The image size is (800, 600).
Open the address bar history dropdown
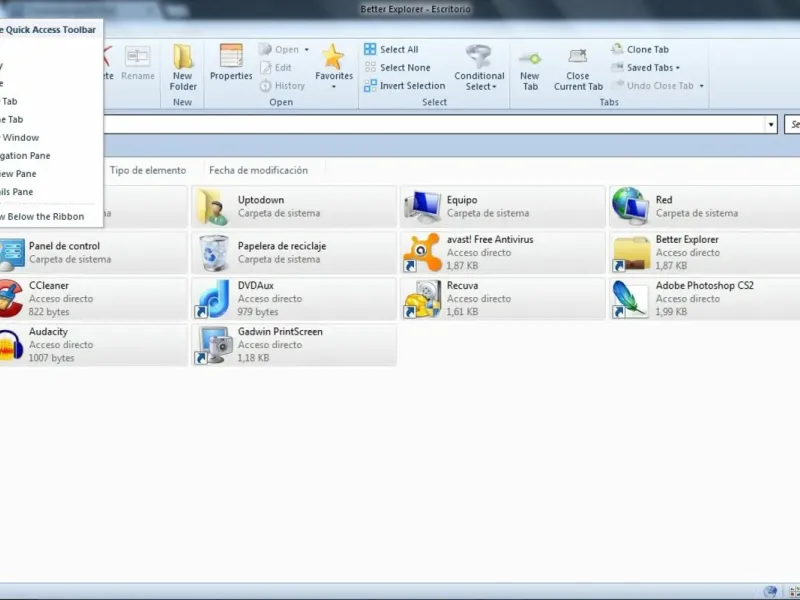770,124
